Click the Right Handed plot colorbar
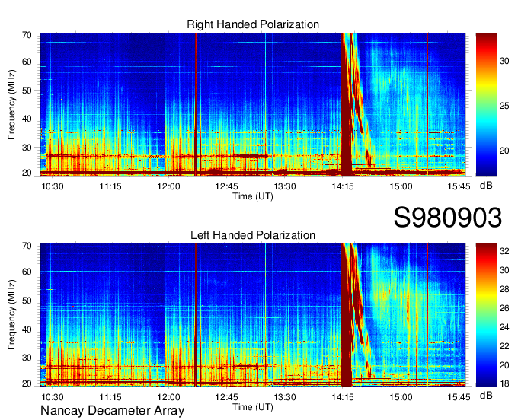Image resolution: width=518 pixels, height=420 pixels. pyautogui.click(x=486, y=104)
